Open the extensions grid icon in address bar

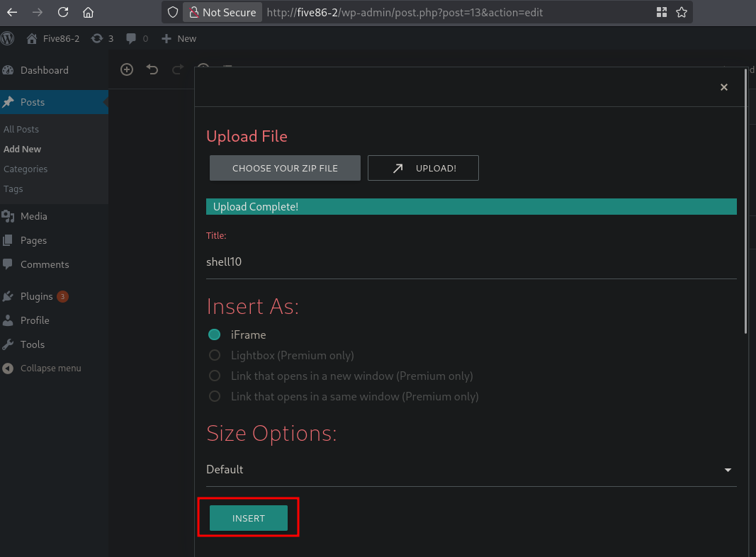tap(662, 13)
